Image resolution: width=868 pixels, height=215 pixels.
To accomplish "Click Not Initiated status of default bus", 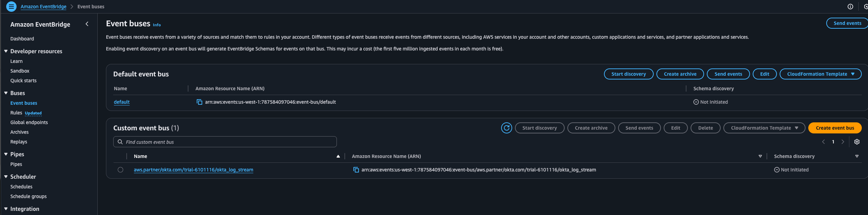I will click(x=711, y=102).
